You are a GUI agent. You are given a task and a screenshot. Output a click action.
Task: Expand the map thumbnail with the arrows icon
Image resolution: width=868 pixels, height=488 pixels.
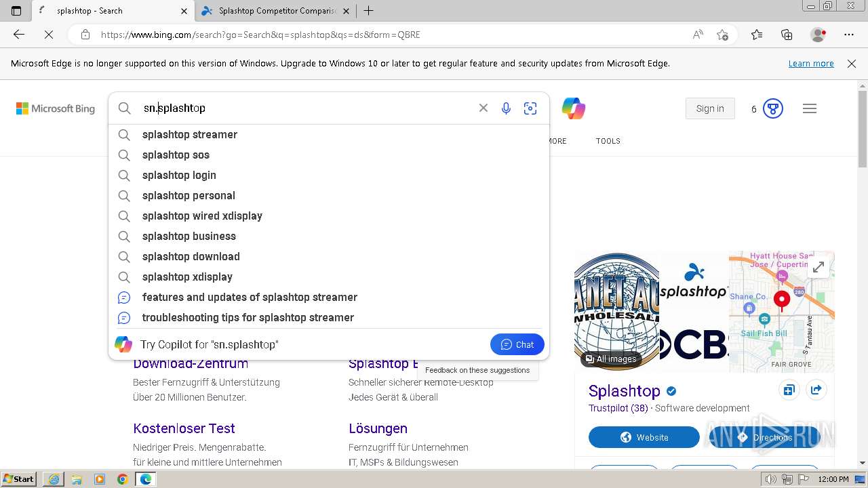[818, 267]
